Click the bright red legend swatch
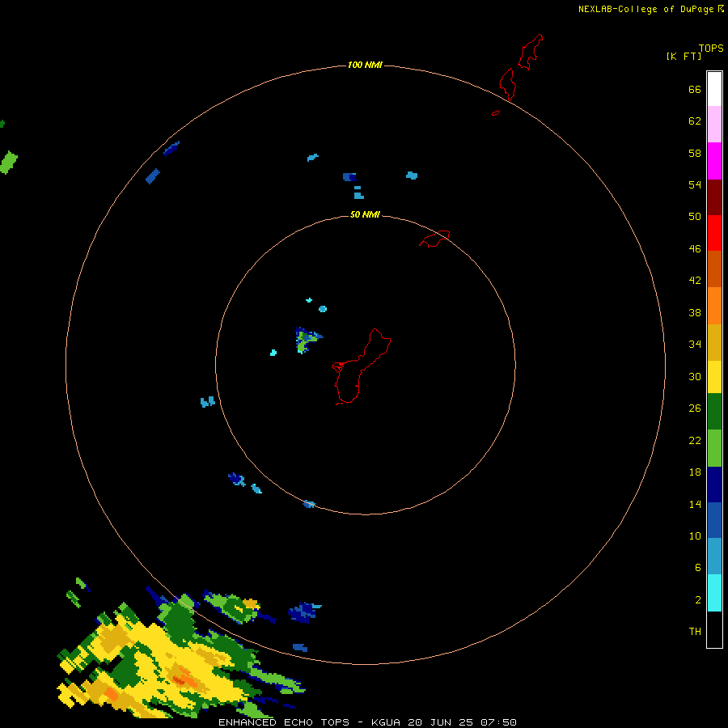This screenshot has width=728, height=728. (x=714, y=233)
